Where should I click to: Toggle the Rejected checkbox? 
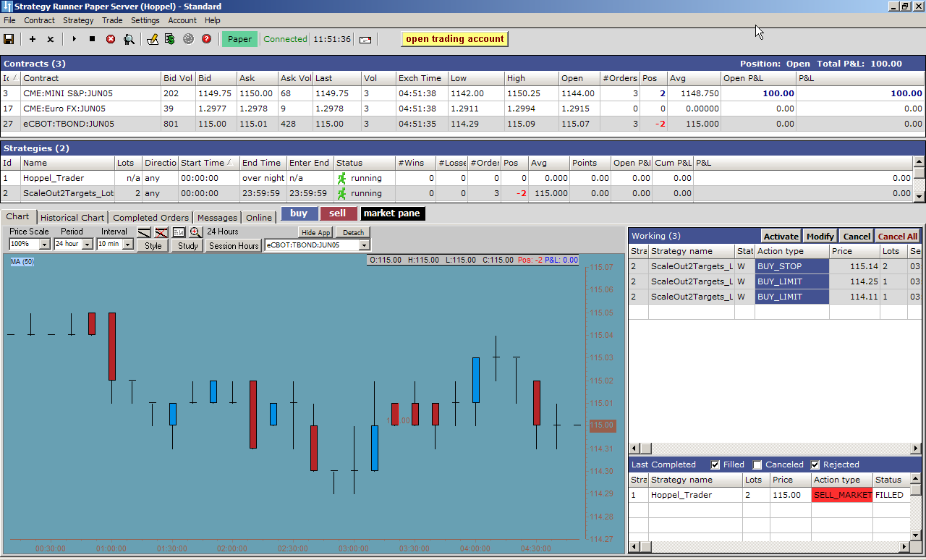815,464
